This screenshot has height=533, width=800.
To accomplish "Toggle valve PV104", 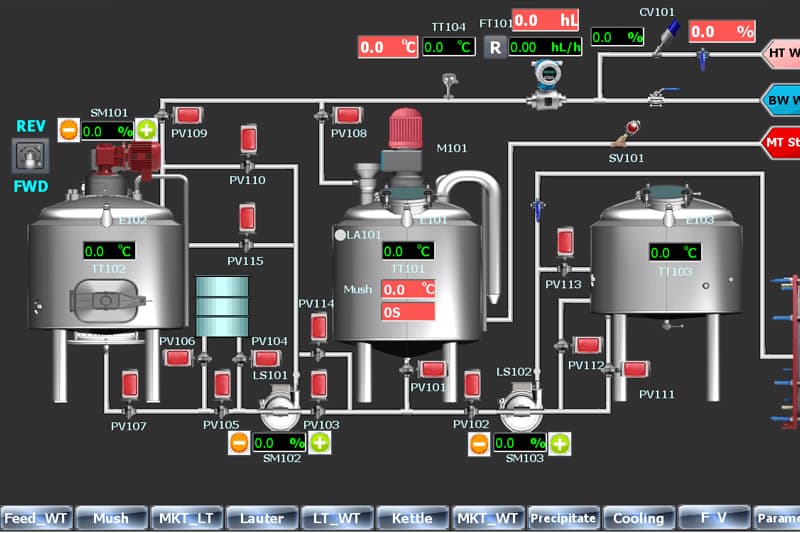I will 266,359.
